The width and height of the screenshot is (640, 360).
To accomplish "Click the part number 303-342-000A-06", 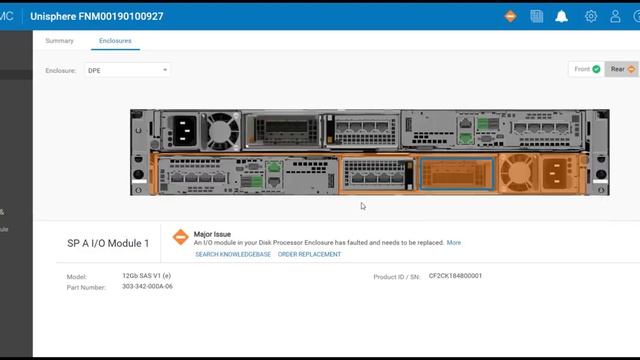I will (x=147, y=287).
